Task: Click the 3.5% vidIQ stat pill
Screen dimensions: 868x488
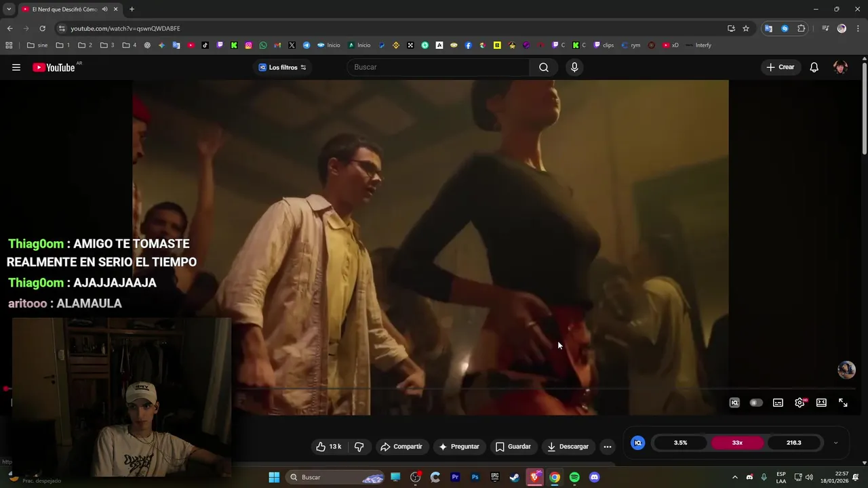Action: [x=680, y=443]
